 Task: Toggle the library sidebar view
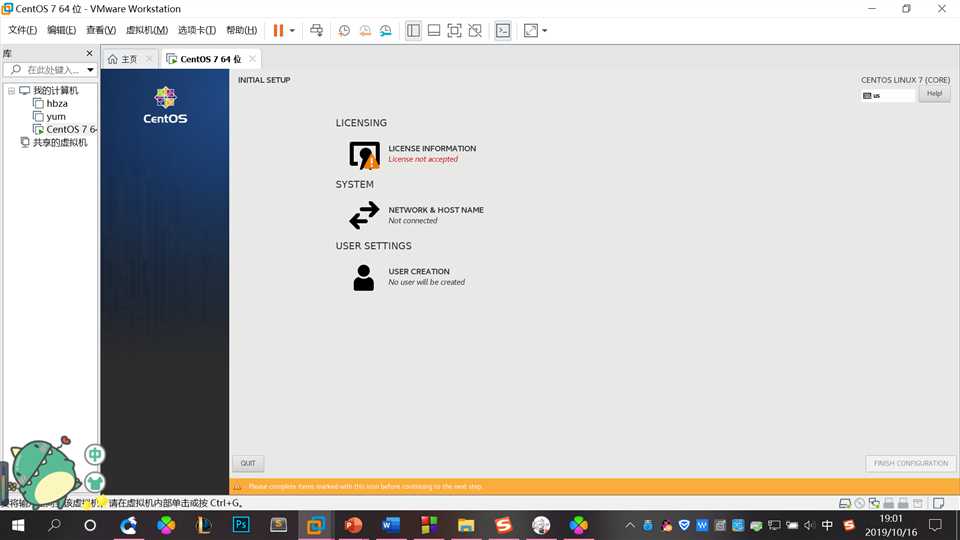pos(413,31)
